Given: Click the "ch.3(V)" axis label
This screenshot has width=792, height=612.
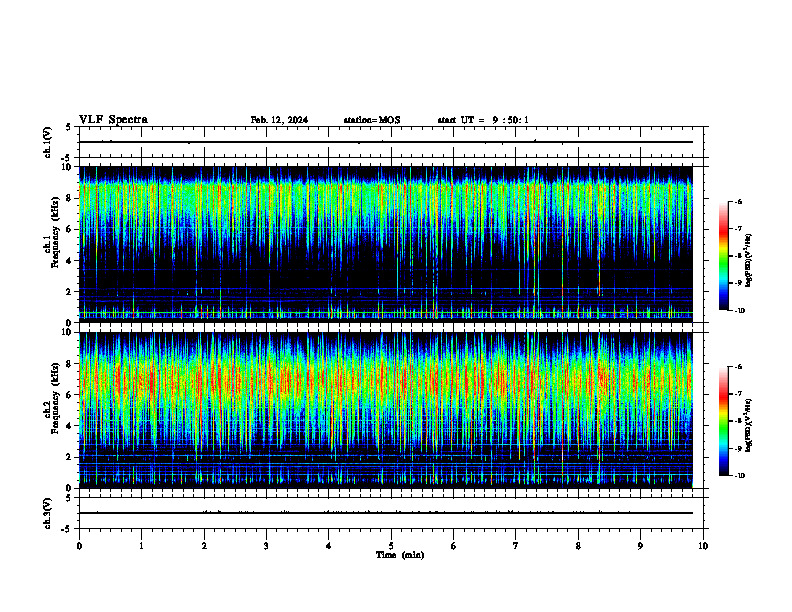Looking at the screenshot, I should click(47, 513).
